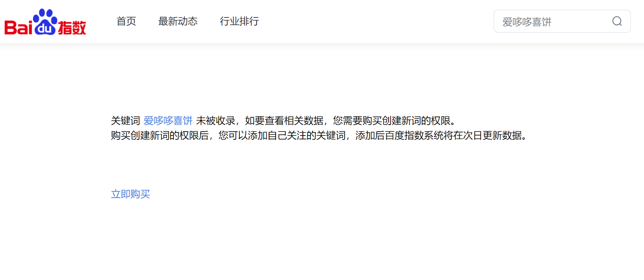Submit the search with the magnifying glass

pyautogui.click(x=617, y=21)
